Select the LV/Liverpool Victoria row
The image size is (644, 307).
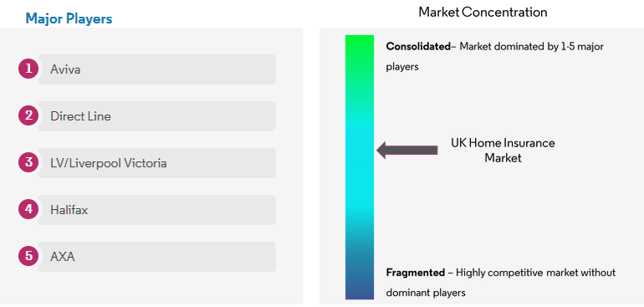coord(157,163)
